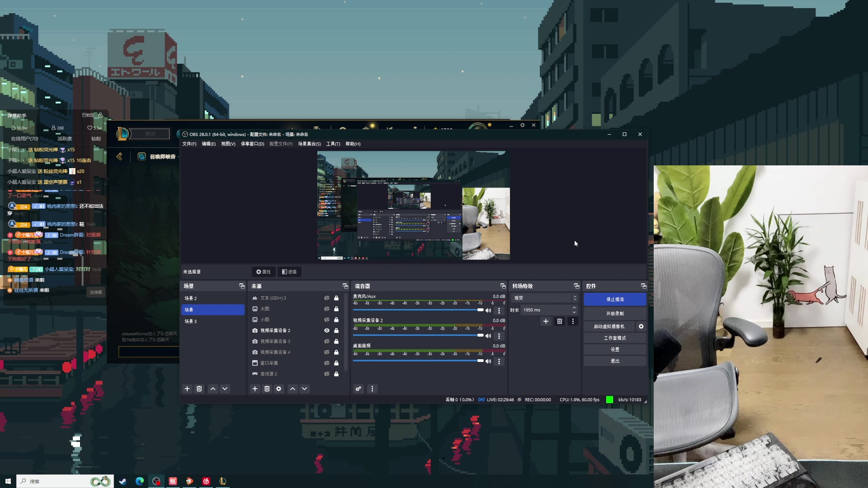The height and width of the screenshot is (488, 868).
Task: Pop out the 混音器 dock panel
Action: coord(503,286)
